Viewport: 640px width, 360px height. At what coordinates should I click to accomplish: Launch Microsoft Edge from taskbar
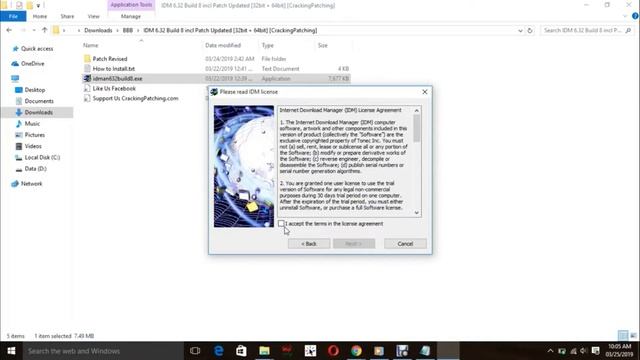[218, 351]
